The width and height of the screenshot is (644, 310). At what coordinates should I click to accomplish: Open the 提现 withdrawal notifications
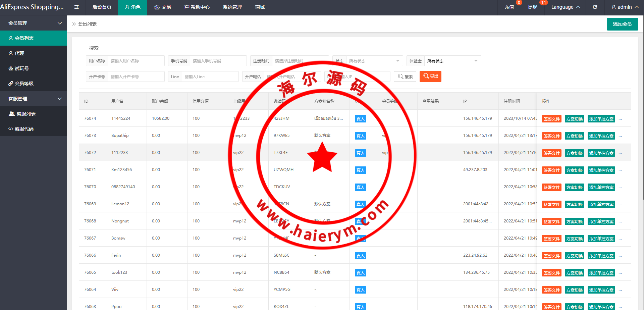[x=532, y=7]
